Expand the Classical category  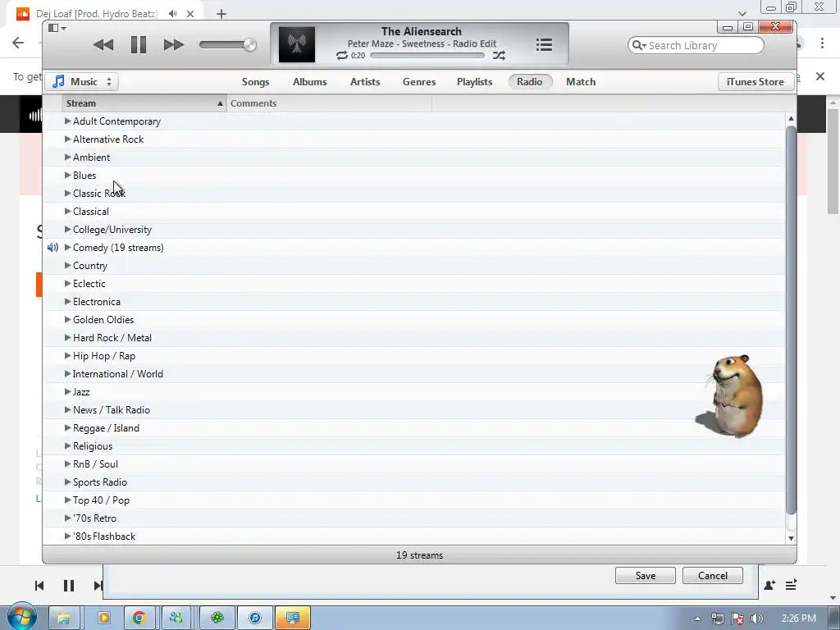[x=67, y=211]
